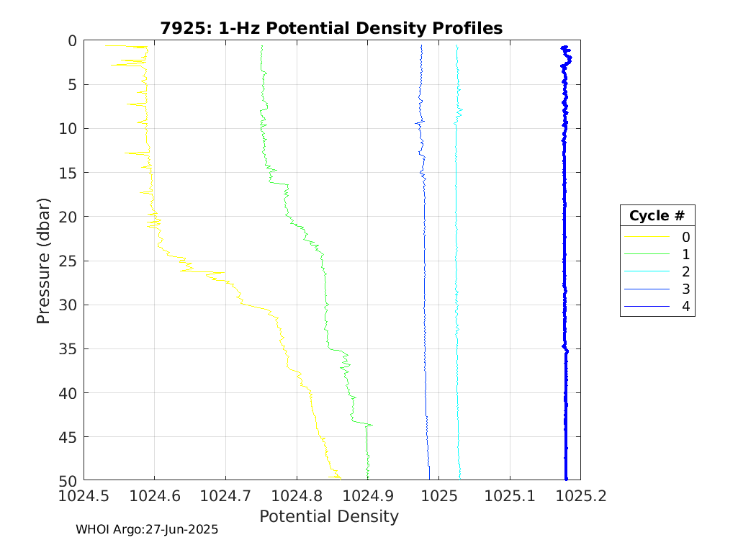Click x-axis tick label 1025.2
Screen dimensions: 756x540
click(580, 495)
